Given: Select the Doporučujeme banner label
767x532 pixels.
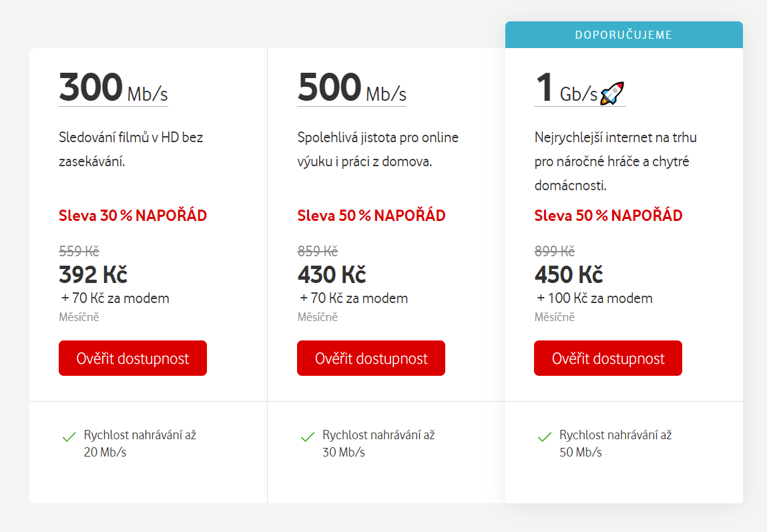Looking at the screenshot, I should point(623,35).
